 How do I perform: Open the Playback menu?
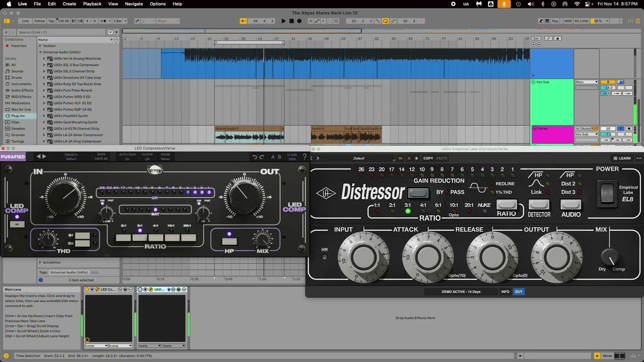point(92,4)
